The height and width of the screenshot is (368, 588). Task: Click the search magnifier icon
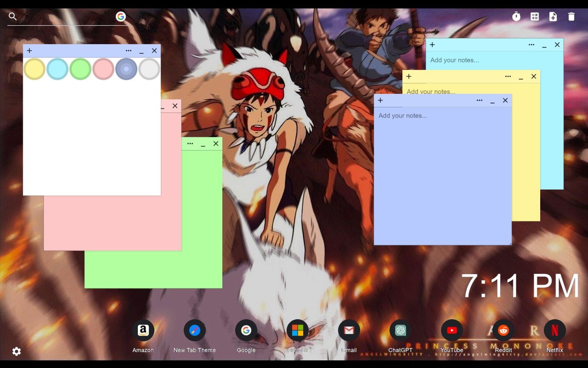tap(13, 17)
